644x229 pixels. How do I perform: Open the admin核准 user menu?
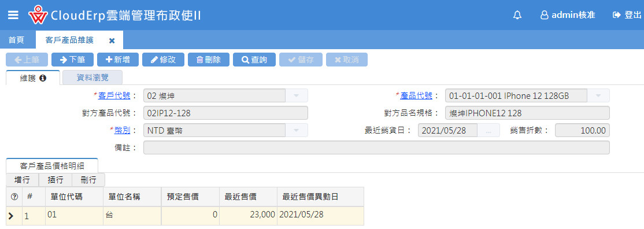(568, 15)
